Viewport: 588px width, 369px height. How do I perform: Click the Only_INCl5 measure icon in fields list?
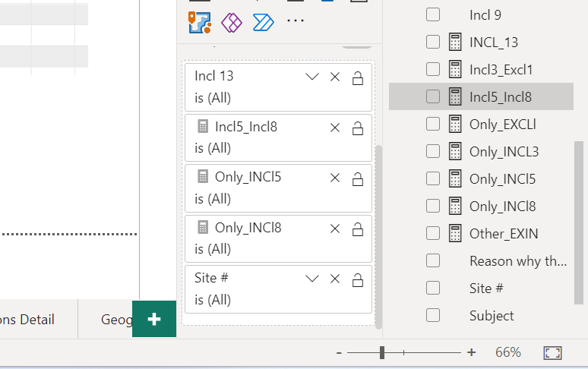(455, 178)
